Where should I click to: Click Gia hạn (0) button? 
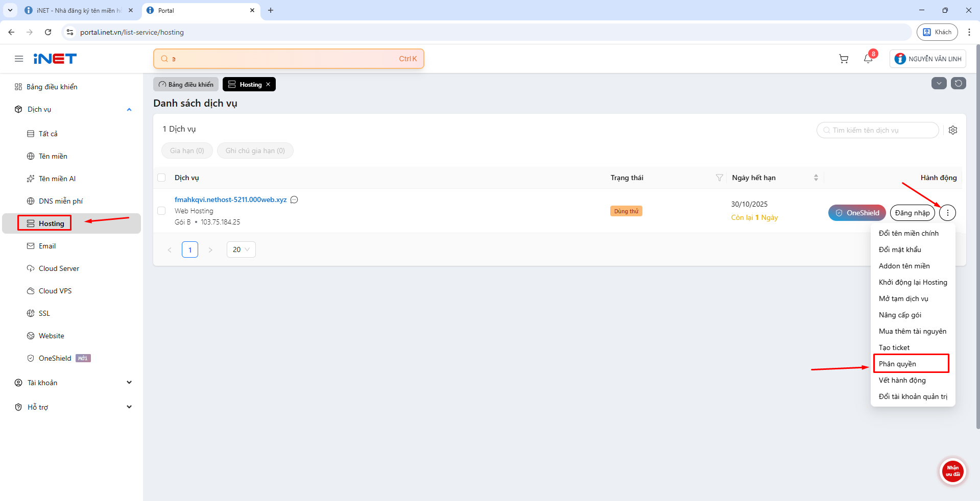coord(187,151)
